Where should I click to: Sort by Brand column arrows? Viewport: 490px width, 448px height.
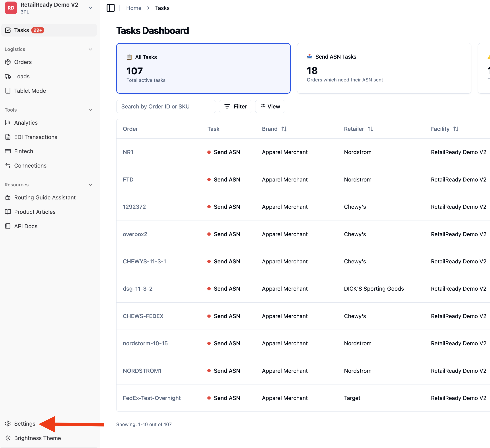click(x=284, y=129)
